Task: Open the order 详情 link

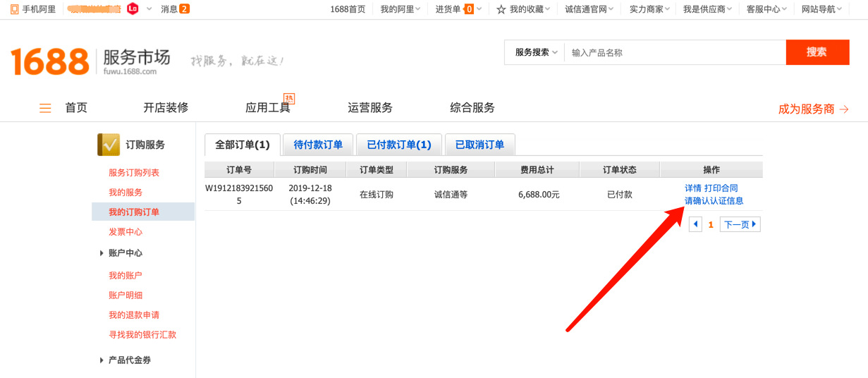Action: 693,188
